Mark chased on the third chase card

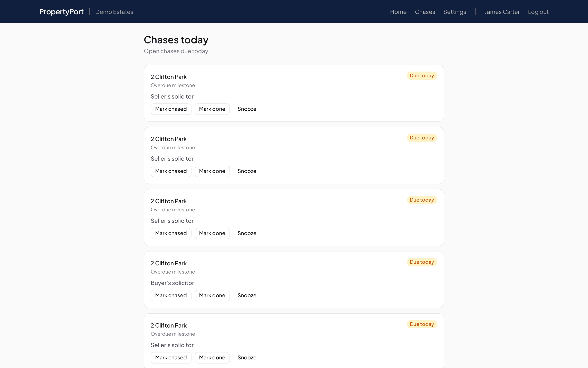pyautogui.click(x=171, y=233)
